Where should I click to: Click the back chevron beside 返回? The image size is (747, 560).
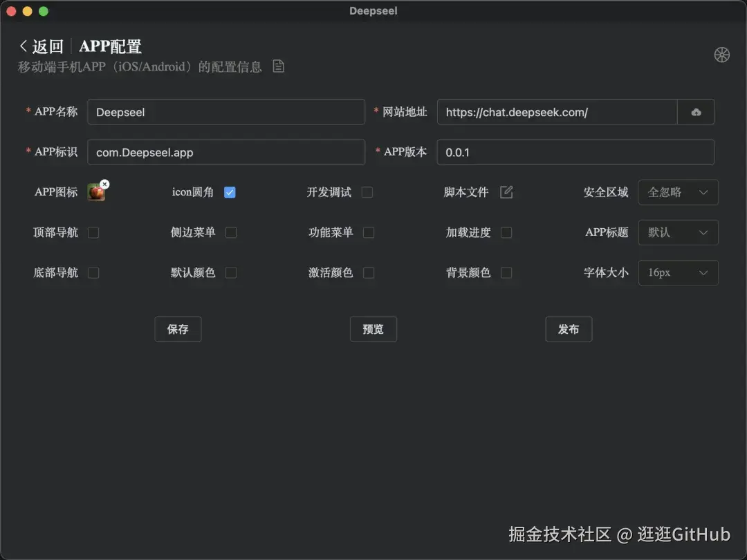pyautogui.click(x=23, y=46)
